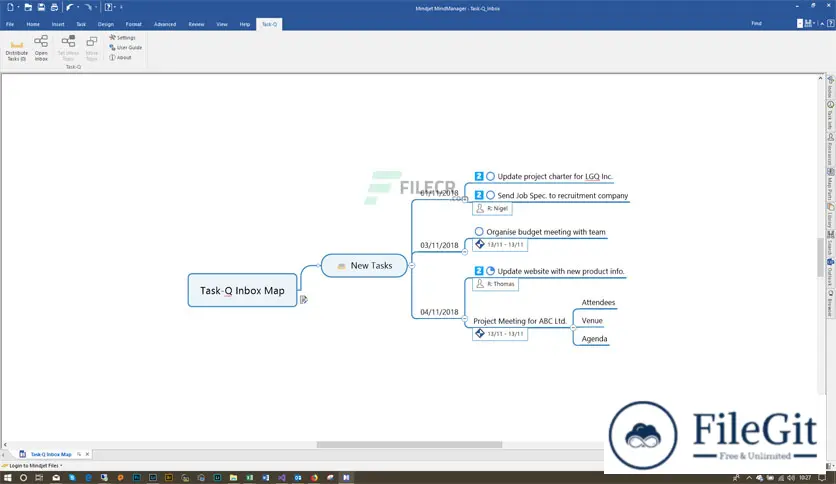This screenshot has height=484, width=836.
Task: Click Distribute Tasks in the Task-Q ribbon
Action: [x=17, y=50]
